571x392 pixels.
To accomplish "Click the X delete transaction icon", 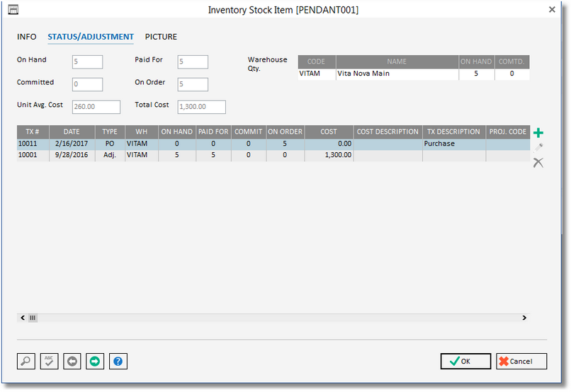I will [538, 163].
